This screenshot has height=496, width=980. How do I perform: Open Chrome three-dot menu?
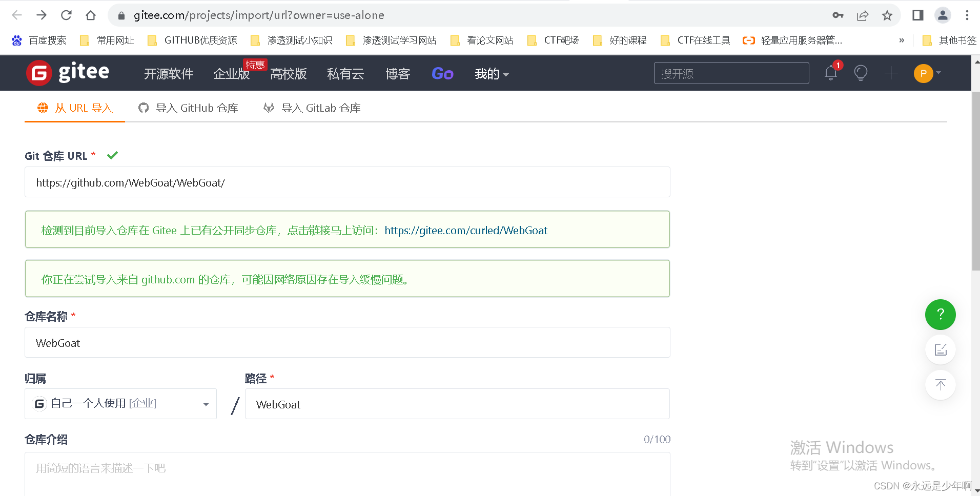click(967, 15)
